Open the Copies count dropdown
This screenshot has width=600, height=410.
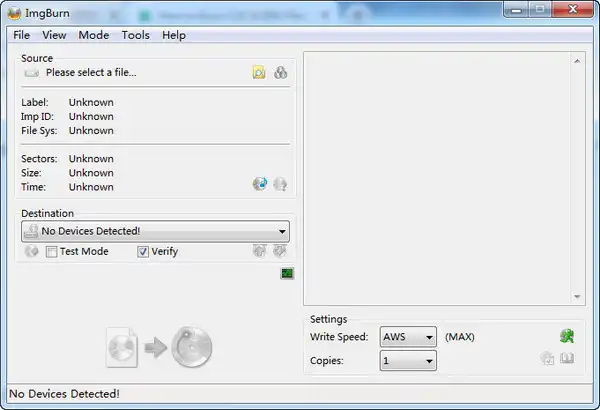click(427, 360)
